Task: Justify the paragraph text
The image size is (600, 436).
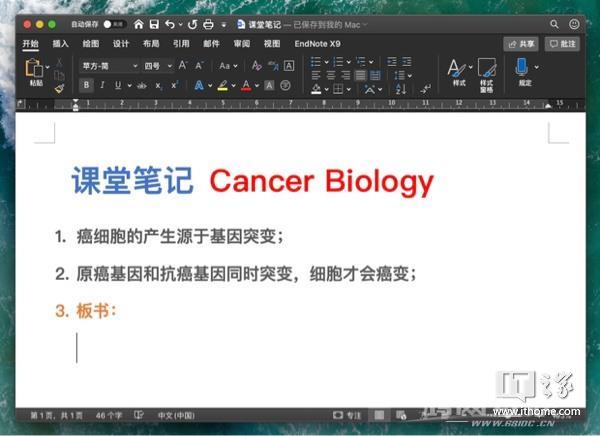Action: 360,75
